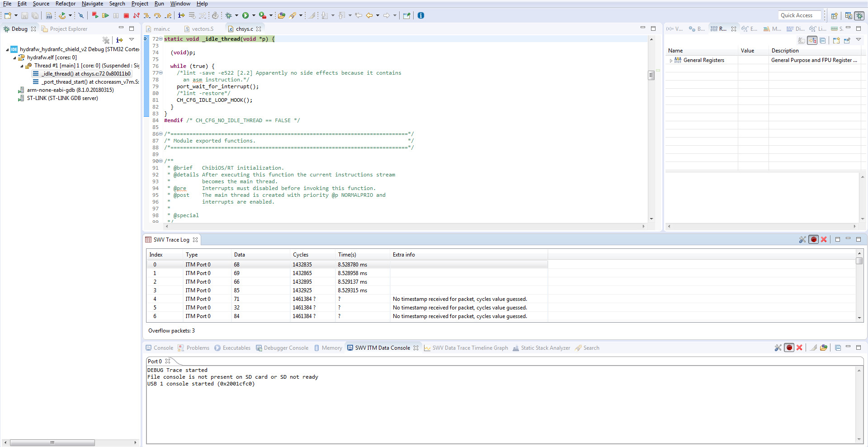
Task: Click the Step Return toolbar icon
Action: pyautogui.click(x=168, y=15)
